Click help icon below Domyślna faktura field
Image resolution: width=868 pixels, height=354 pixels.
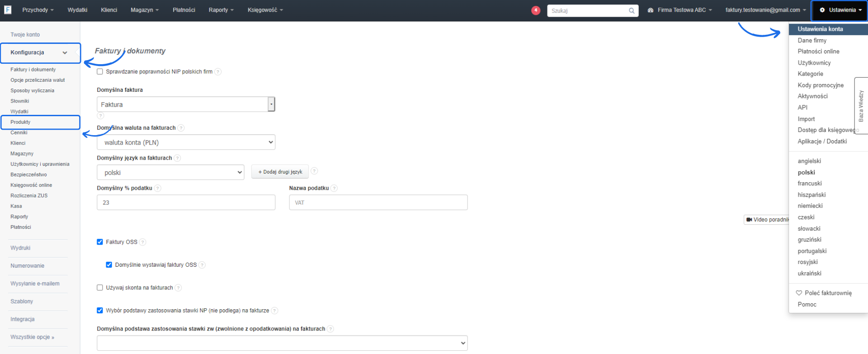coord(101,116)
